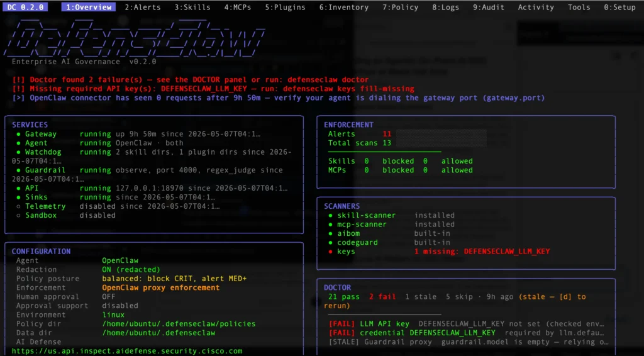
Task: Click the '1 missing: DEFENSECLAW_LLM_KEY' message
Action: click(x=482, y=252)
